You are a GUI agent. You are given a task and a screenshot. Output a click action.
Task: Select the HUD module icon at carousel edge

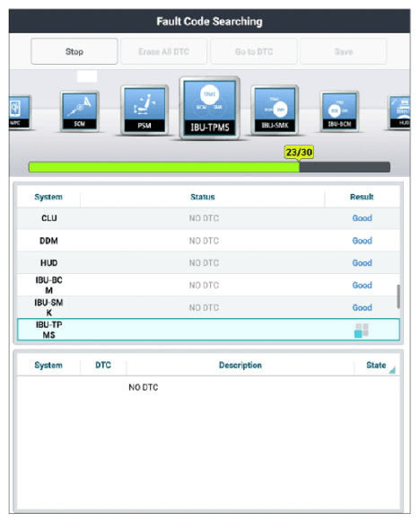(399, 112)
